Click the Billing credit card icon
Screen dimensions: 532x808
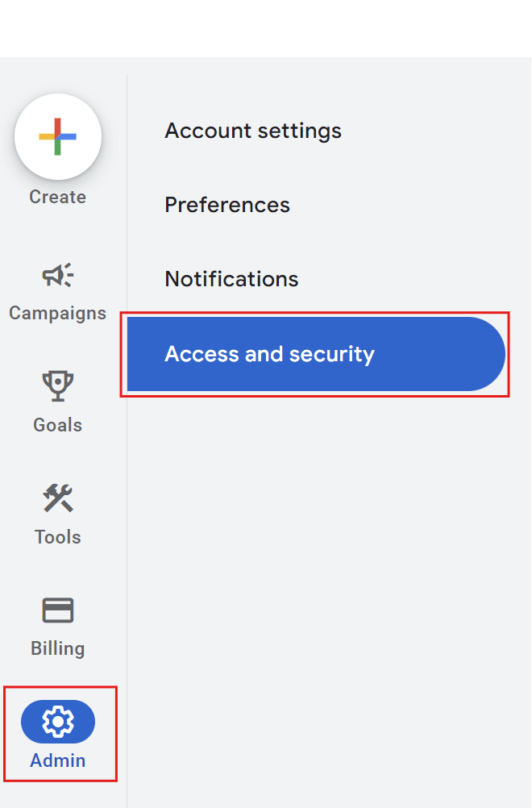click(x=57, y=610)
